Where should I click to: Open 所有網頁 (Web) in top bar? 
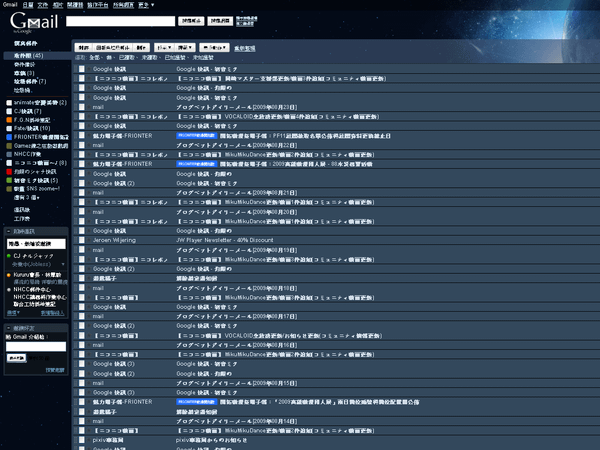click(123, 5)
